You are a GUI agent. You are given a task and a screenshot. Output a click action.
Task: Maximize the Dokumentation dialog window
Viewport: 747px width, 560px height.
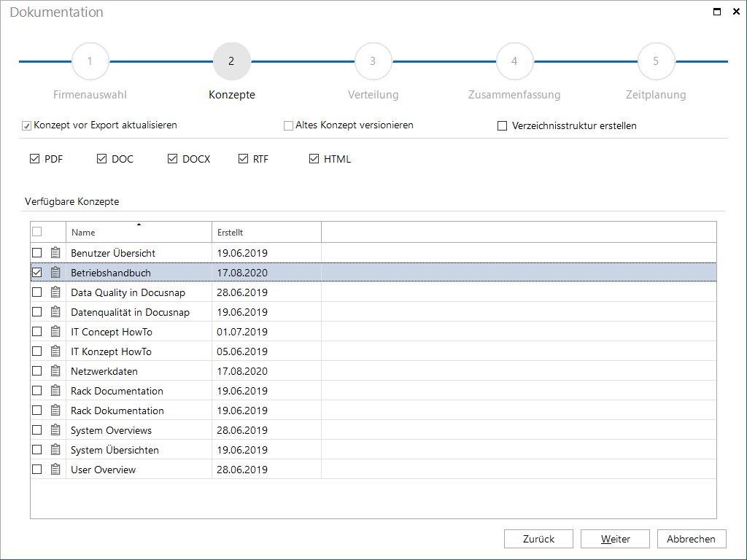click(717, 12)
